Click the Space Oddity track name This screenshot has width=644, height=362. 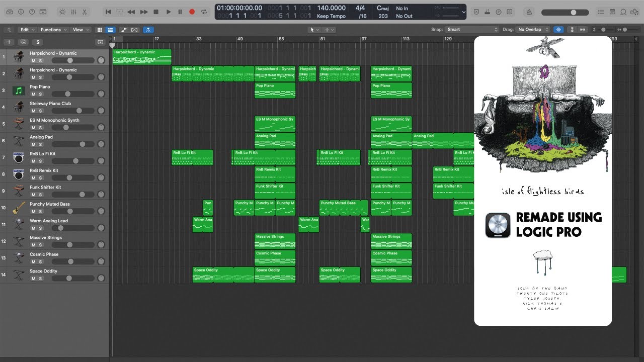point(43,271)
